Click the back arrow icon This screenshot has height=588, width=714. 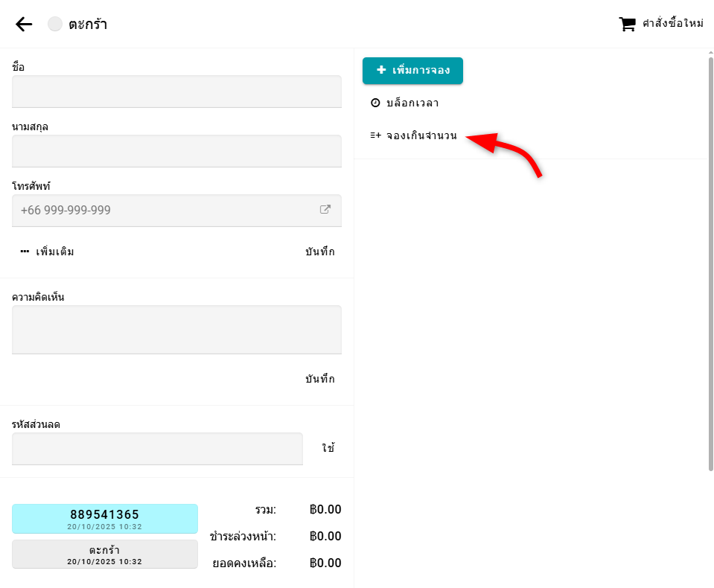click(24, 24)
